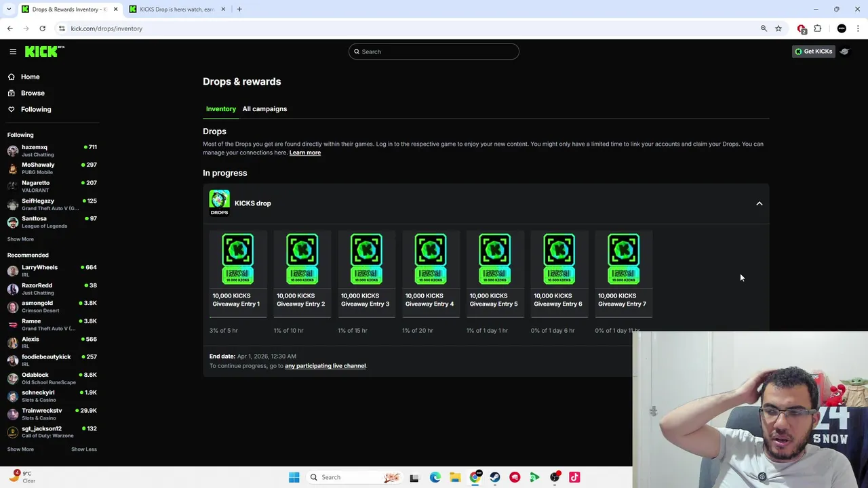Show more Recommended channels
The height and width of the screenshot is (488, 868).
(20, 449)
